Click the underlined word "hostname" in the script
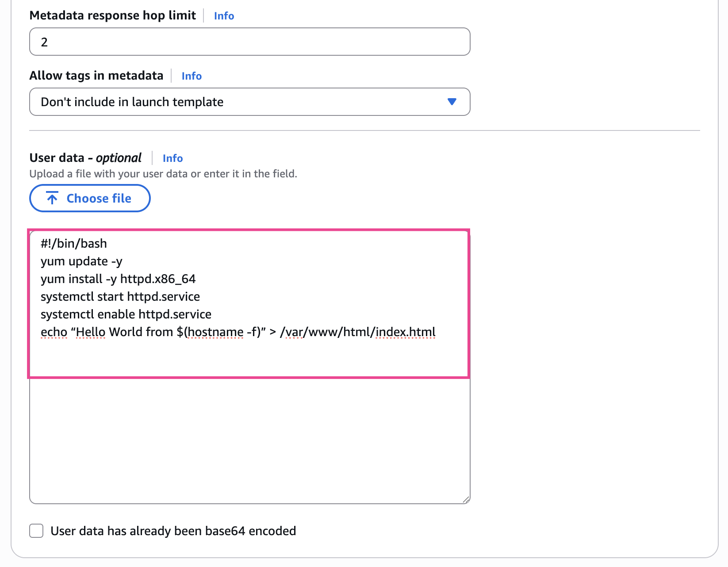 click(216, 332)
